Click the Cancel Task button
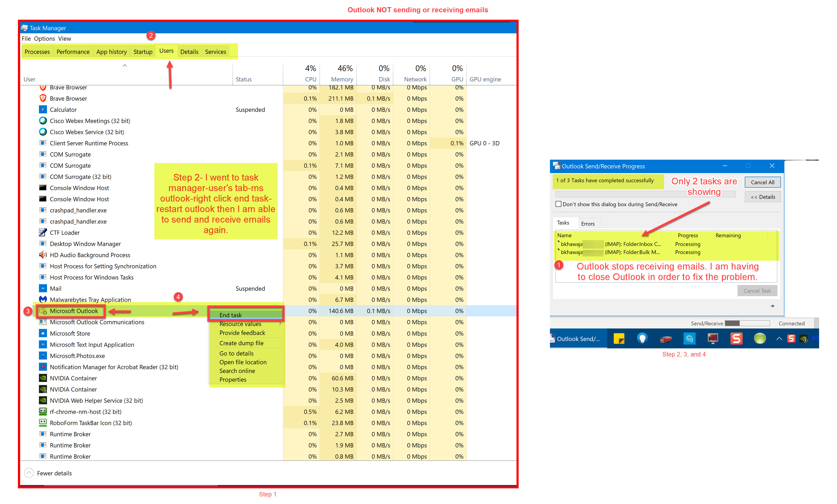The height and width of the screenshot is (504, 837). (x=757, y=291)
